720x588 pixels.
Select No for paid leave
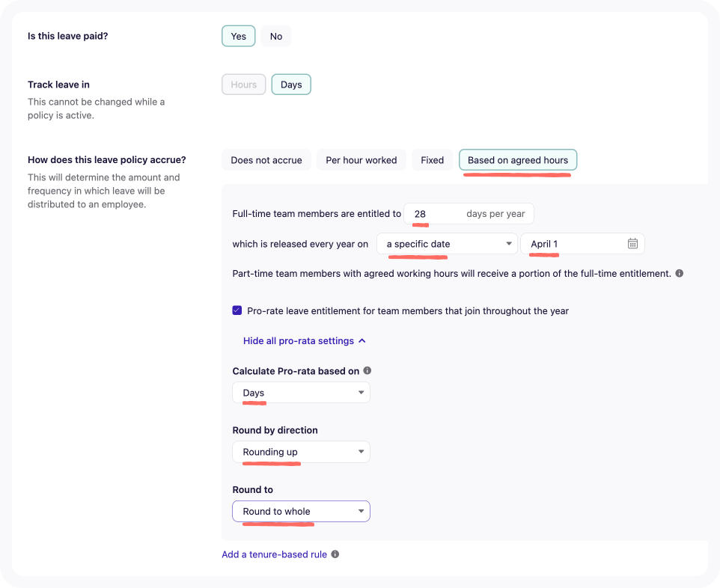click(276, 36)
